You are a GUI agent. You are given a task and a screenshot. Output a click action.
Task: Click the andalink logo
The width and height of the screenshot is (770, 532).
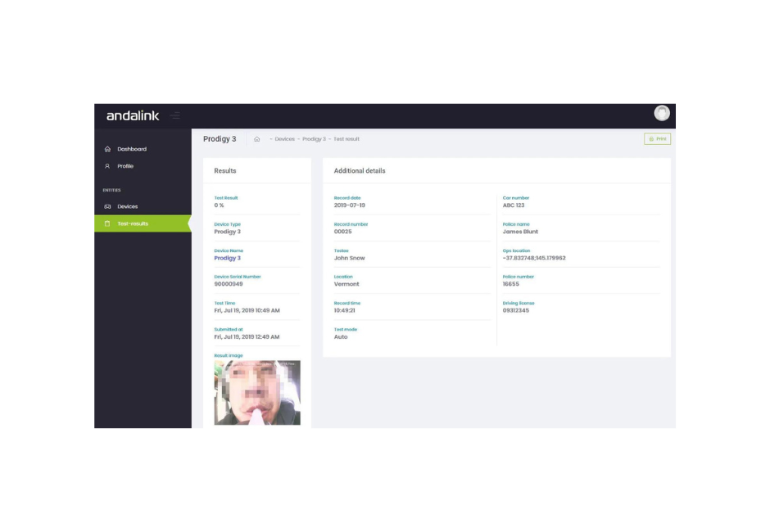[x=133, y=115]
